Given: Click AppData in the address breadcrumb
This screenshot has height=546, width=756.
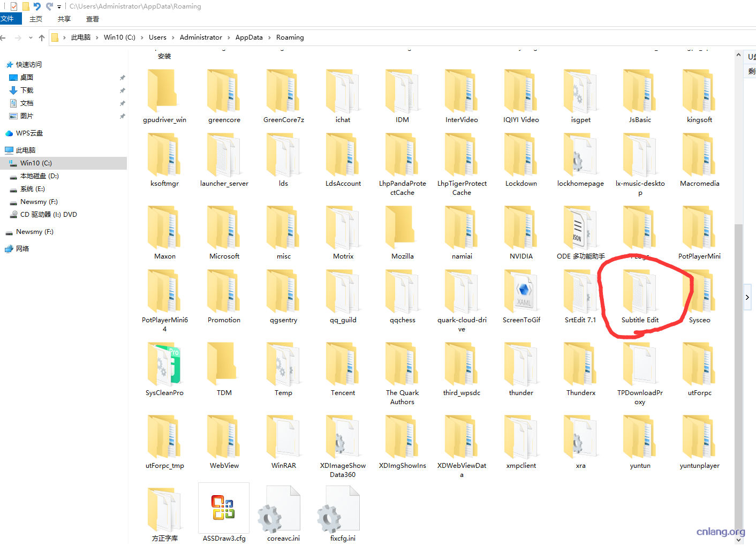Looking at the screenshot, I should (x=249, y=37).
